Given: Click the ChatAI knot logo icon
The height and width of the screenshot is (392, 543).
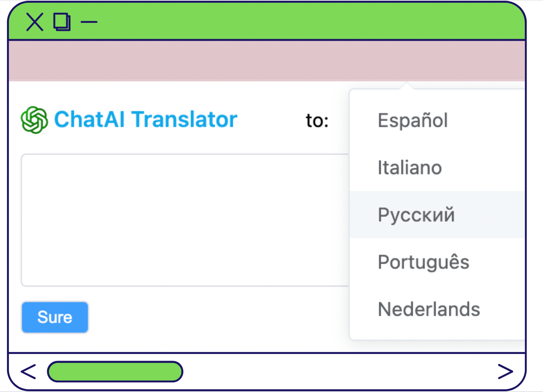Looking at the screenshot, I should [x=34, y=120].
